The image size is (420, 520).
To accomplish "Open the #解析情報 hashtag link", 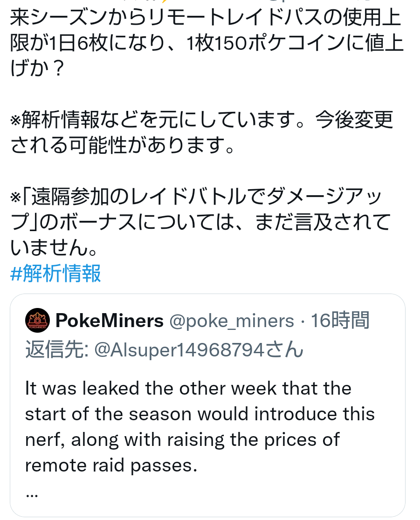I will 55,274.
